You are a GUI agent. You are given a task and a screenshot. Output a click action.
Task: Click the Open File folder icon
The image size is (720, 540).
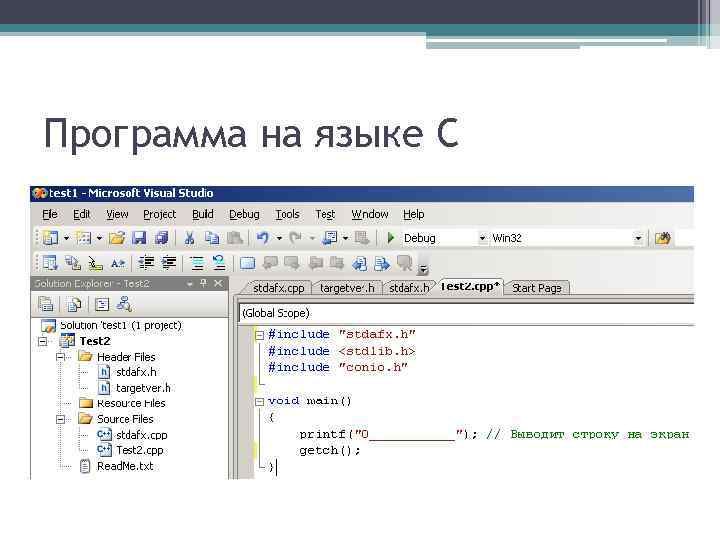tap(117, 238)
